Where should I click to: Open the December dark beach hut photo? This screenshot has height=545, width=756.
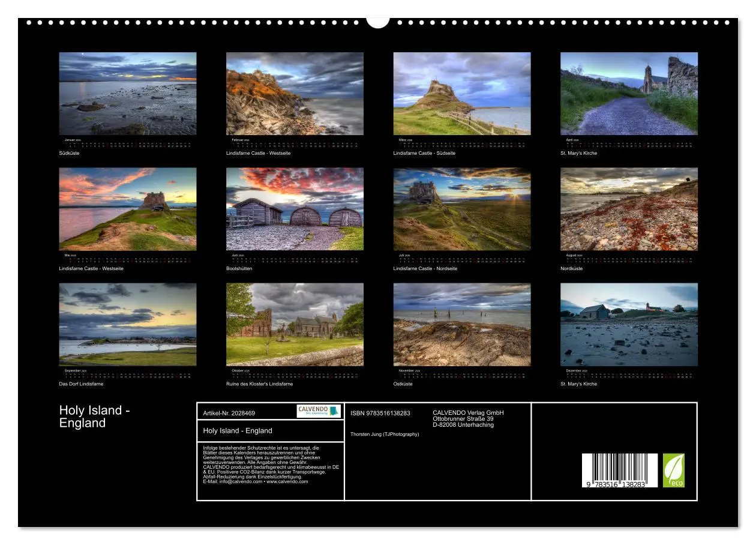tap(629, 324)
